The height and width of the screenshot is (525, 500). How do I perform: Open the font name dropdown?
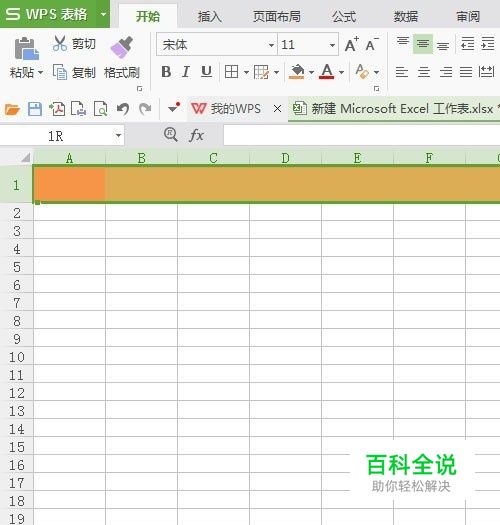click(271, 45)
